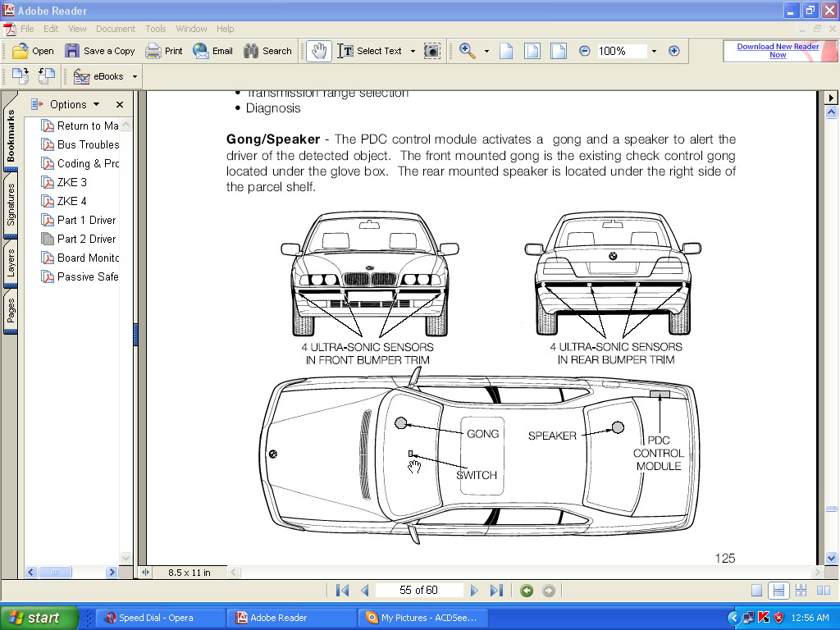Open the Tools menu

155,29
